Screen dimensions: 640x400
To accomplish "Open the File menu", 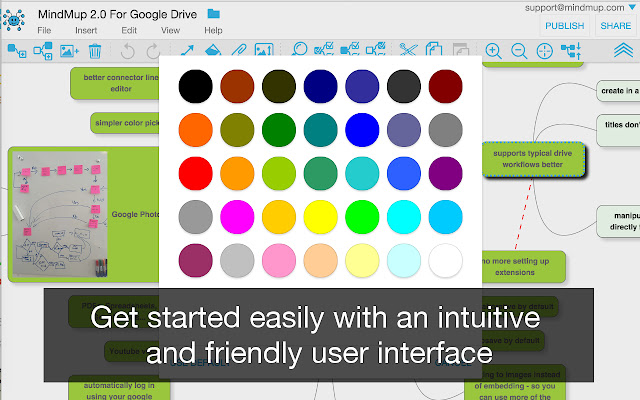I will pyautogui.click(x=44, y=30).
